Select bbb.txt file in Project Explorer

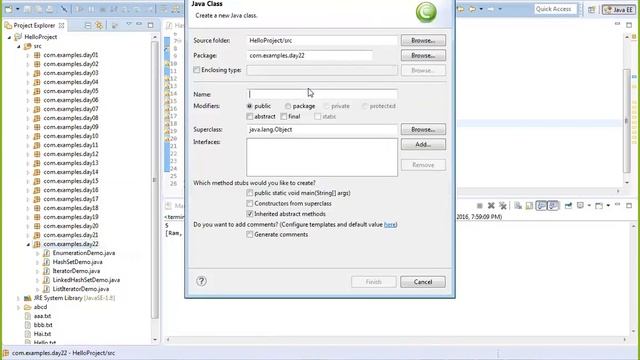[x=43, y=325]
